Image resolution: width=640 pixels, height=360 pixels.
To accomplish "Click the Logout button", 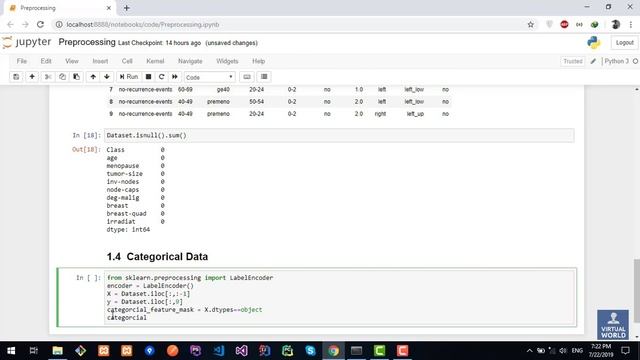I will point(624,42).
